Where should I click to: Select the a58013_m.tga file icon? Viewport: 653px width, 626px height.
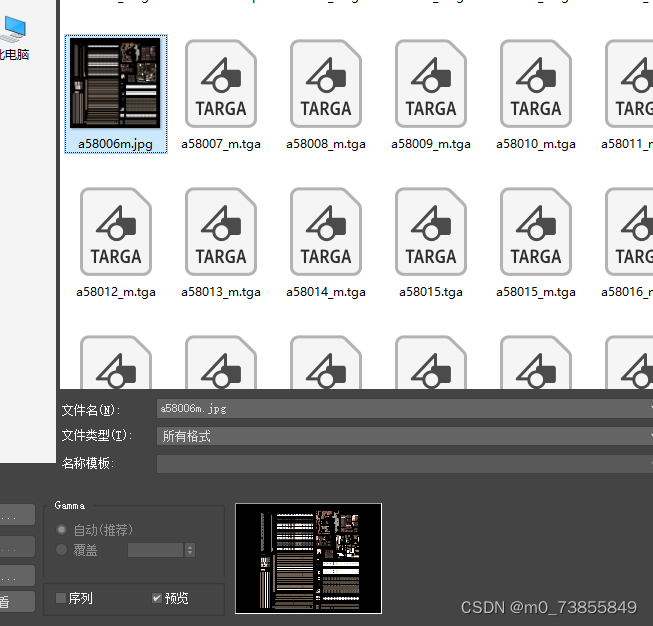click(x=221, y=232)
